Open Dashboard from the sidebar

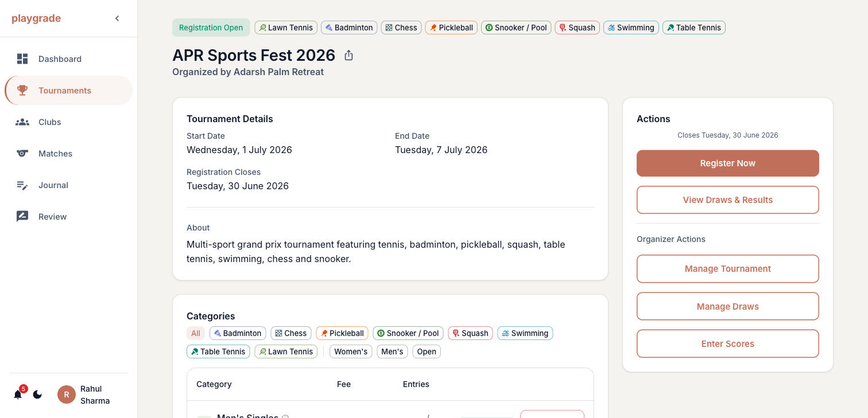68,58
